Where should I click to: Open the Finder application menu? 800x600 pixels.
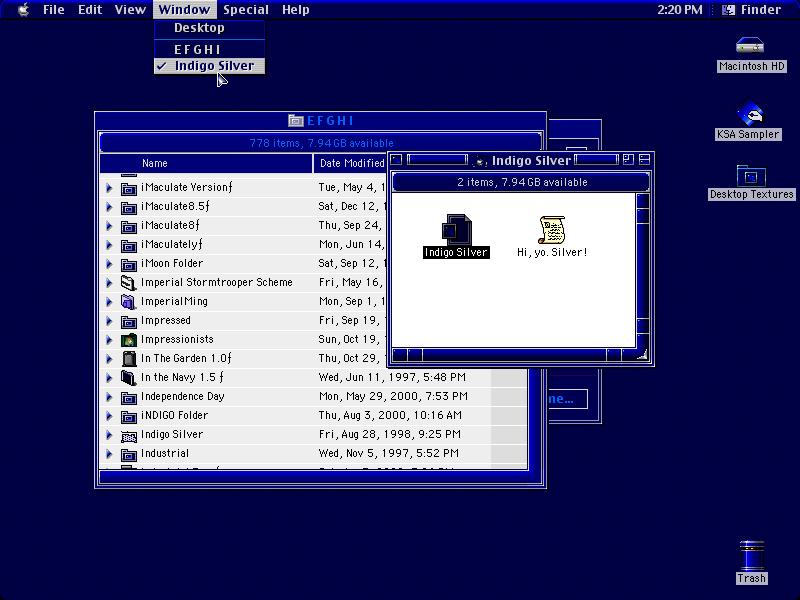pos(752,10)
